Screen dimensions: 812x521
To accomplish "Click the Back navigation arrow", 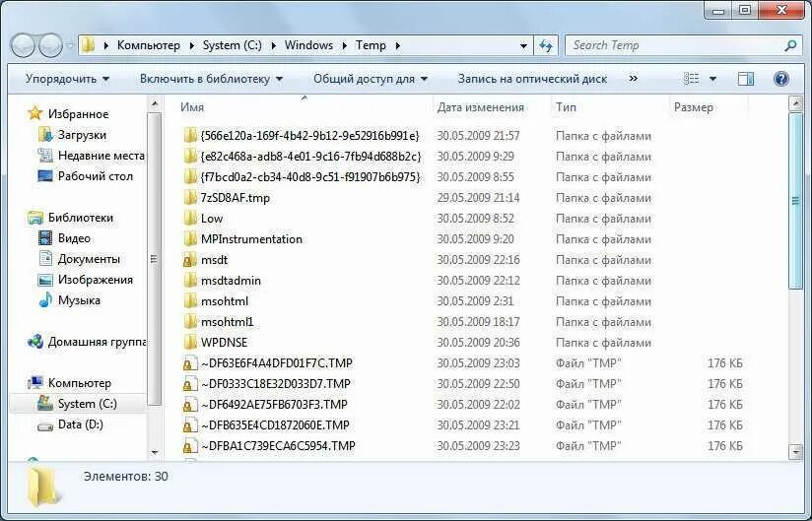I will (x=23, y=46).
